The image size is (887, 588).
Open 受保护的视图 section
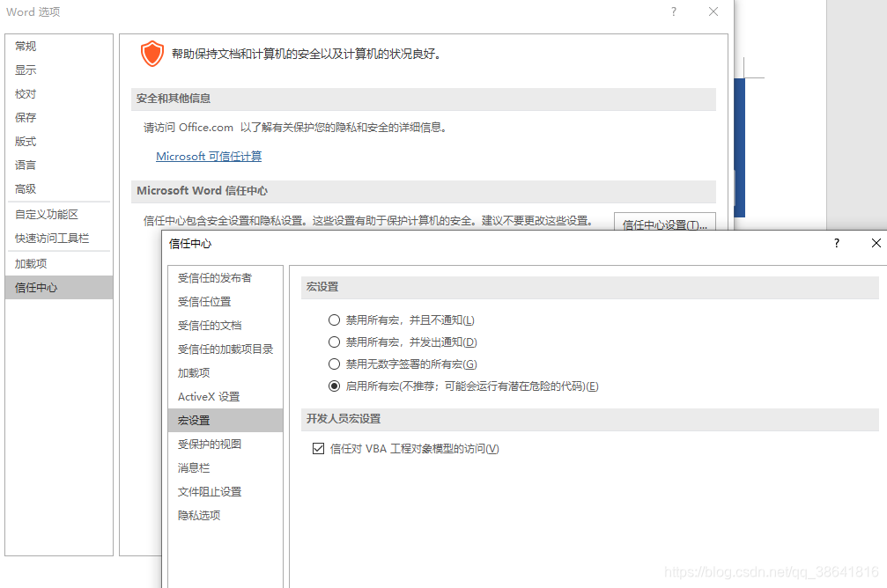pyautogui.click(x=225, y=445)
